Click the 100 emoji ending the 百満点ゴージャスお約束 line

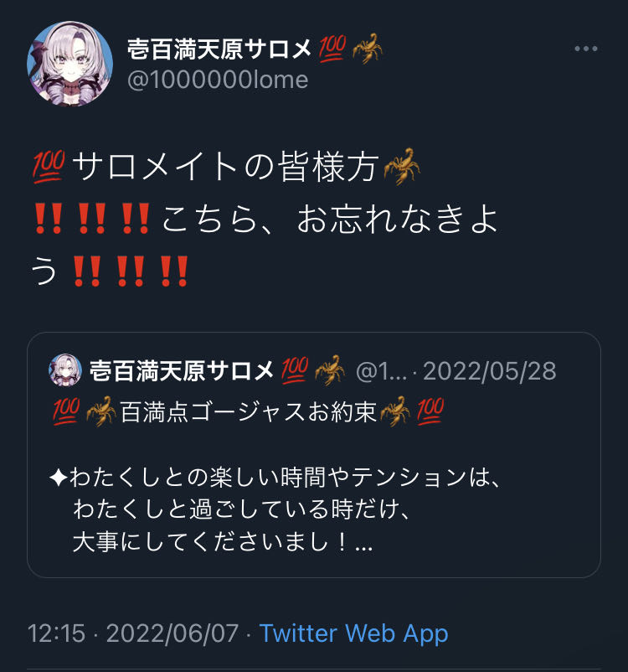[x=430, y=411]
